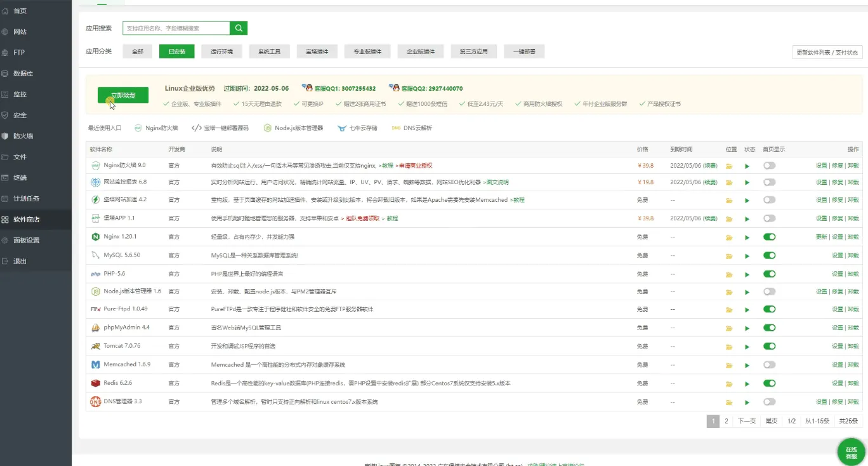This screenshot has height=466, width=868.
Task: Disable homepage display for Nginx 1.20.1
Action: [770, 237]
